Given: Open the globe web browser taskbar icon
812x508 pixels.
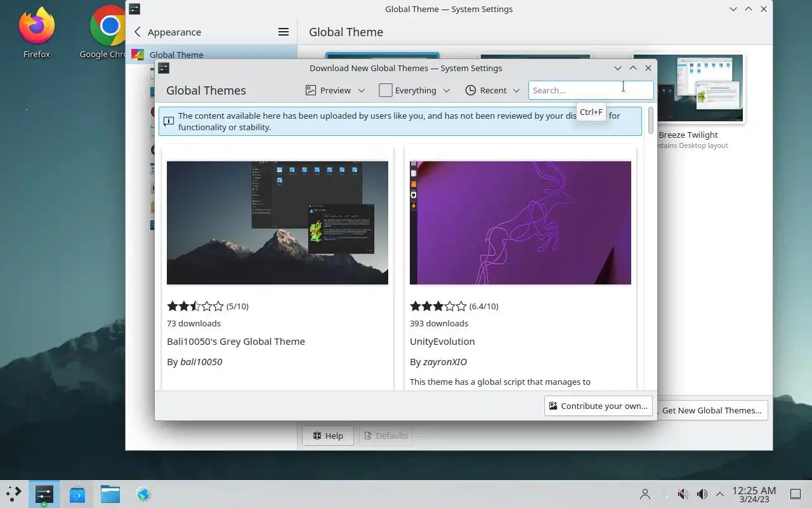Looking at the screenshot, I should pyautogui.click(x=143, y=494).
